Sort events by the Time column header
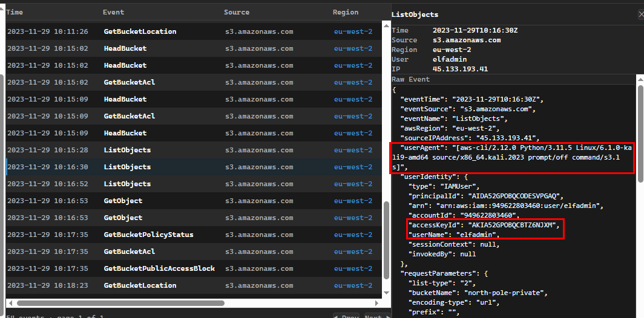The image size is (644, 318). tap(15, 12)
